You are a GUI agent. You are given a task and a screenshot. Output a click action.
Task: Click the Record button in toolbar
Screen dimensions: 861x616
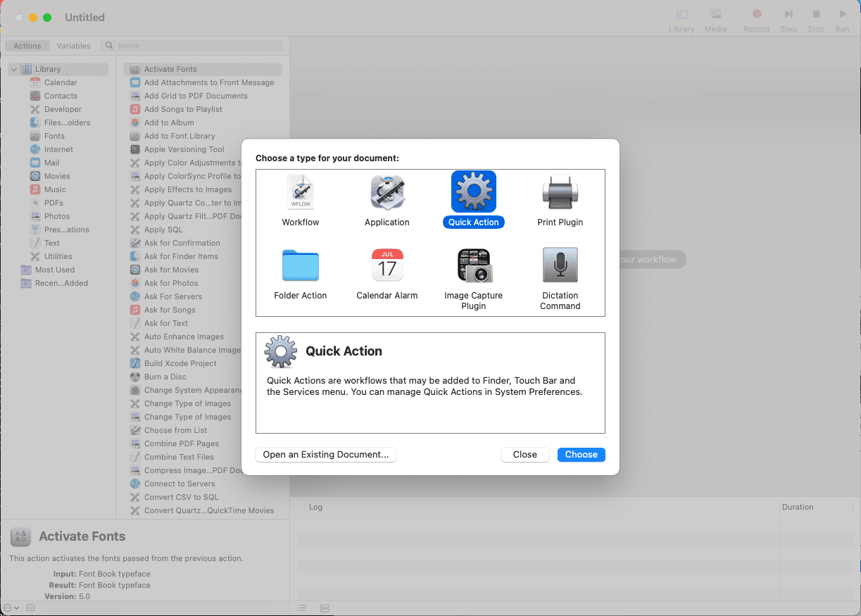pos(756,20)
